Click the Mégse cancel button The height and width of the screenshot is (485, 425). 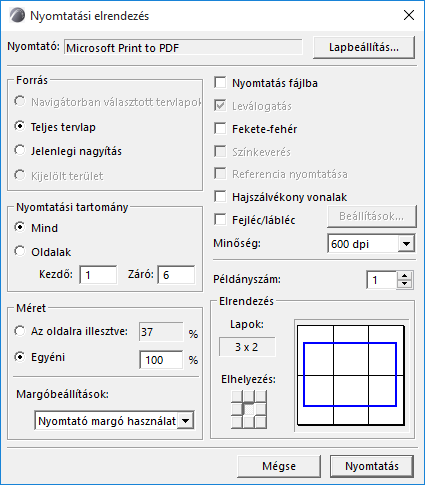click(x=279, y=466)
